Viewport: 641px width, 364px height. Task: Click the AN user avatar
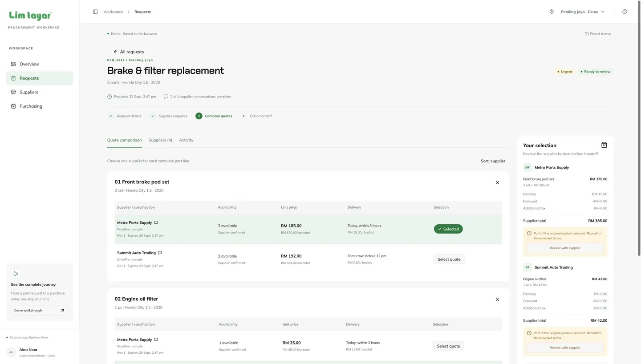coord(11,352)
